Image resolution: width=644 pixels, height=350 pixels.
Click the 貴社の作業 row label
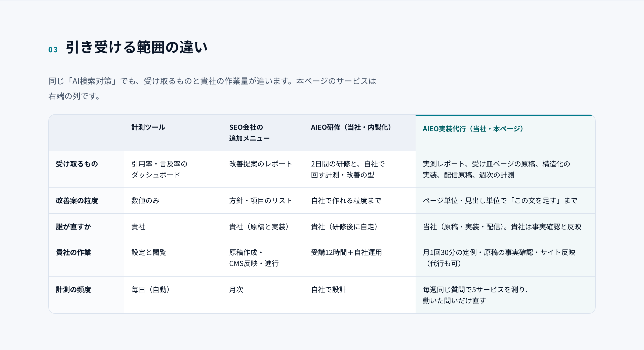point(73,252)
